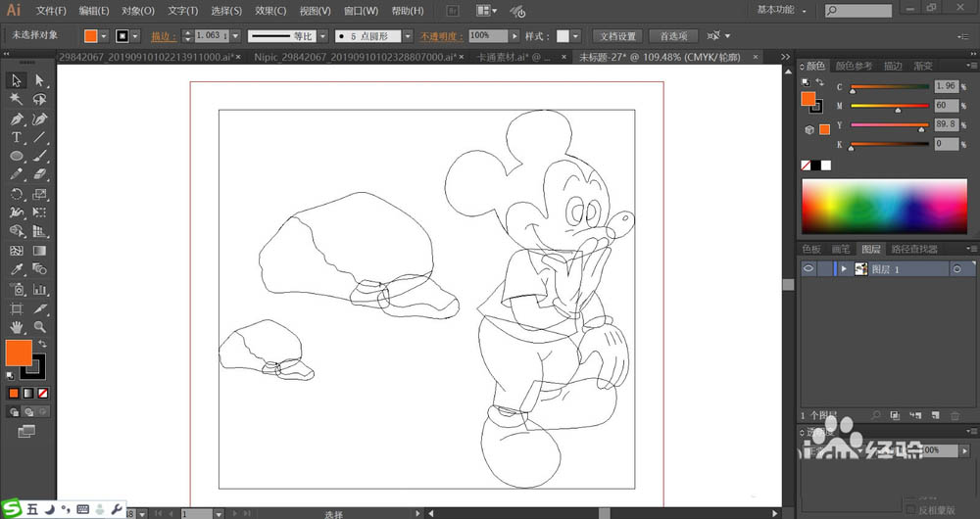Switch to the 路径查找器 panel tab
980x519 pixels.
pos(914,249)
